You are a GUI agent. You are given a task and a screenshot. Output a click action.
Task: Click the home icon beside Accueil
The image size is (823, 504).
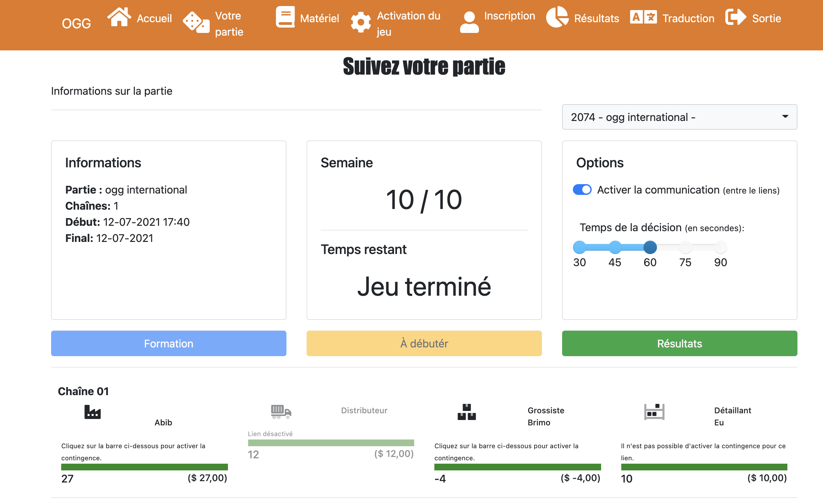coord(119,17)
